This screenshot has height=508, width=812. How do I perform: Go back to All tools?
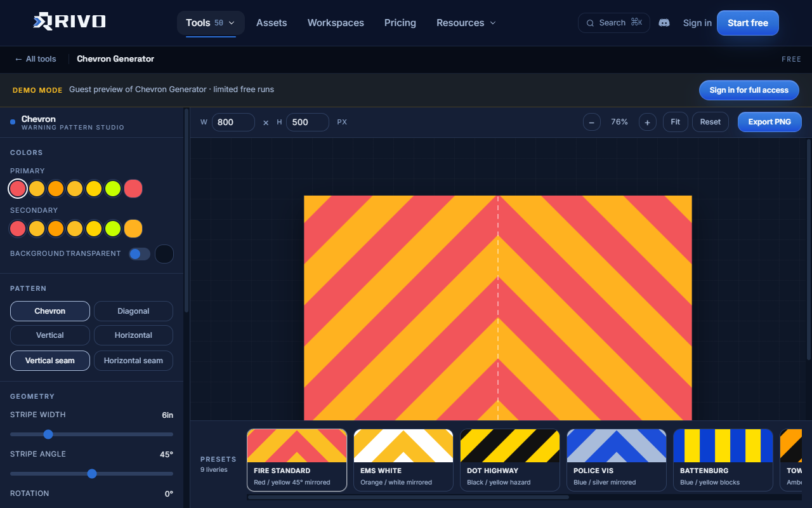coord(36,59)
